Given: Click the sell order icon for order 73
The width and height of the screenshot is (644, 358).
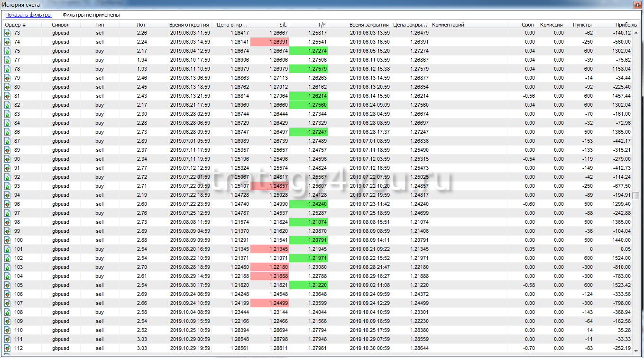Looking at the screenshot, I should click(x=8, y=33).
